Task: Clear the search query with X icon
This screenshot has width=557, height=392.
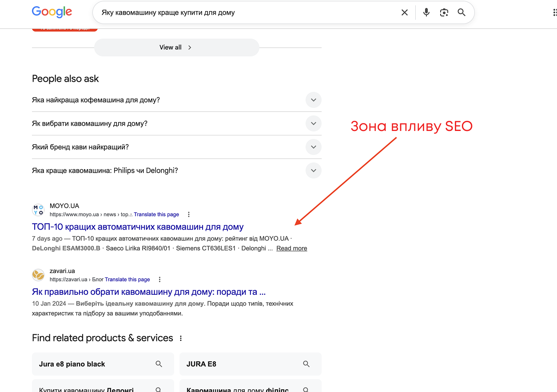Action: pyautogui.click(x=405, y=12)
